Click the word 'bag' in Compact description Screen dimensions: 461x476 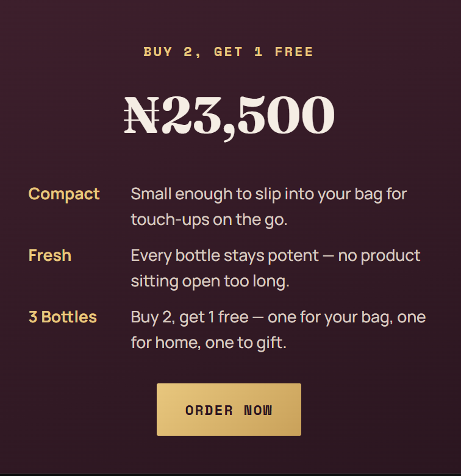click(x=368, y=194)
